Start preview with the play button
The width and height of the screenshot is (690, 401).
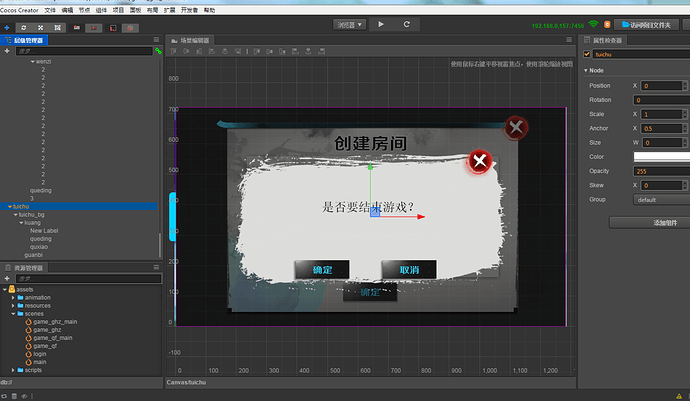[x=381, y=25]
